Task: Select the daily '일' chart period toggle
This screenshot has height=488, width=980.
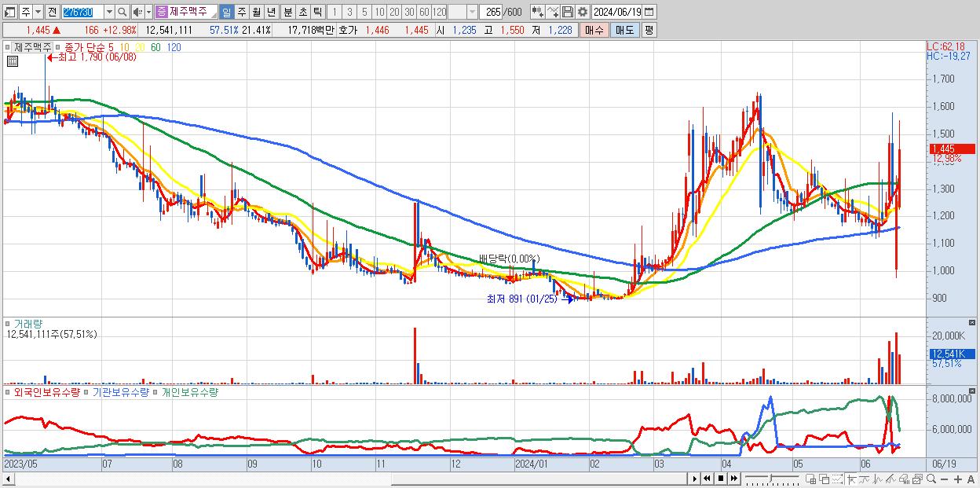Action: (226, 13)
